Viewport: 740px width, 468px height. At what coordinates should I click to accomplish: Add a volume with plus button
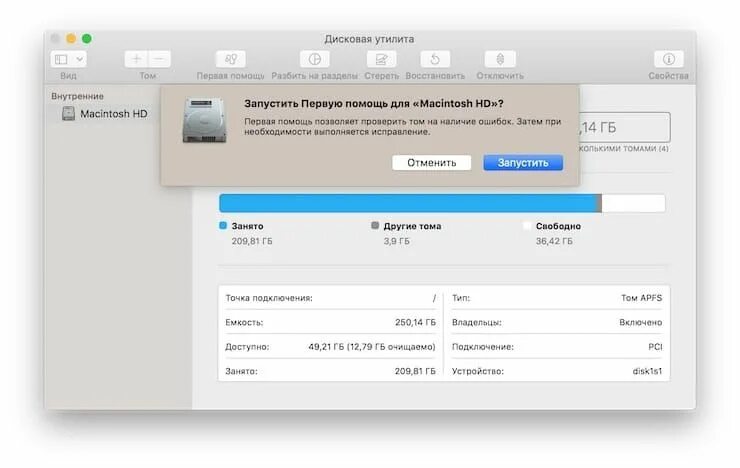click(x=136, y=59)
